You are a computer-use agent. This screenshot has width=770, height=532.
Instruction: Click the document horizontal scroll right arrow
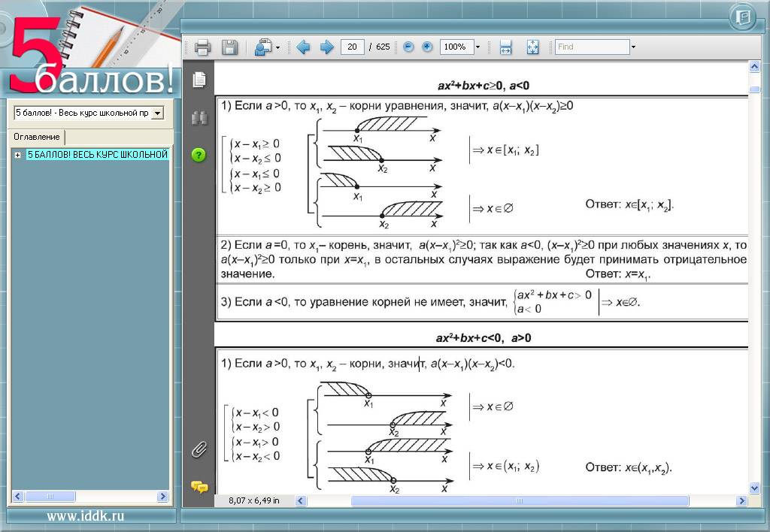(742, 501)
